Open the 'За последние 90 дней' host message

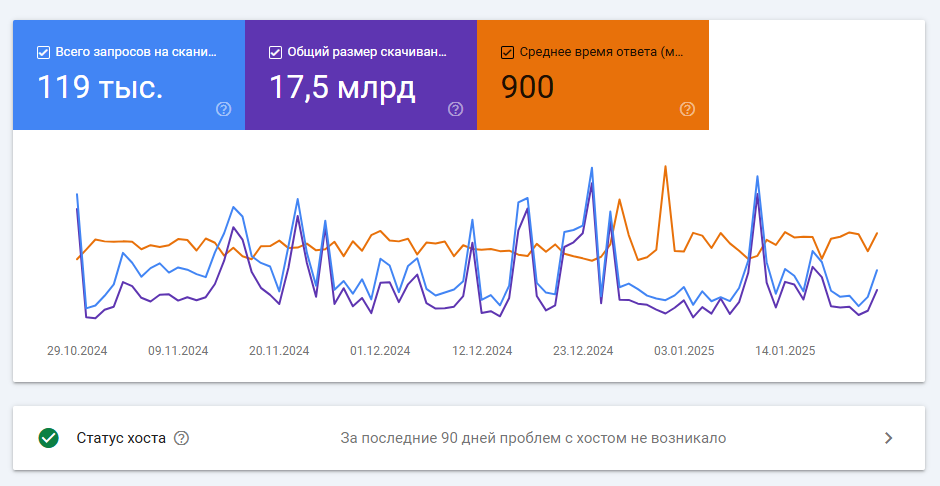533,438
